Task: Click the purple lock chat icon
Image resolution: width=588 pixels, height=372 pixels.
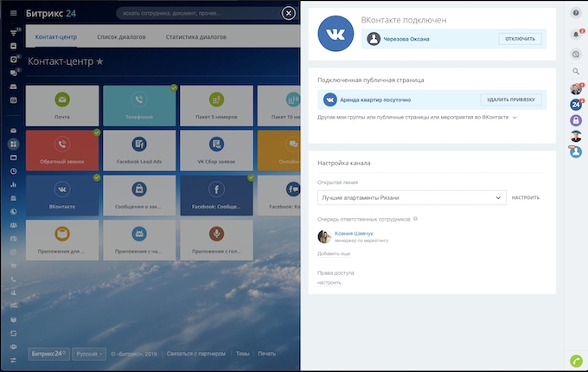Action: coord(576,121)
